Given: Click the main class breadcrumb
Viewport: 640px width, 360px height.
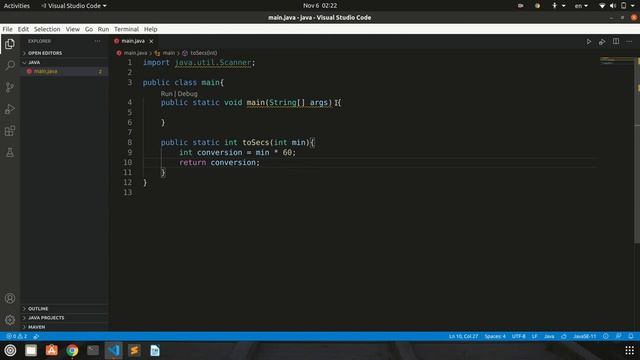Looking at the screenshot, I should coord(169,53).
